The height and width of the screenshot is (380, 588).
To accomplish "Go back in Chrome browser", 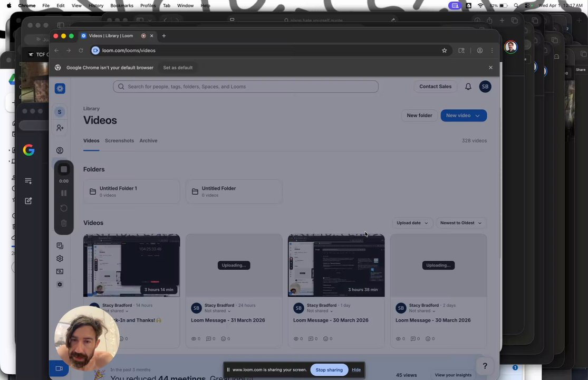I will click(x=56, y=50).
